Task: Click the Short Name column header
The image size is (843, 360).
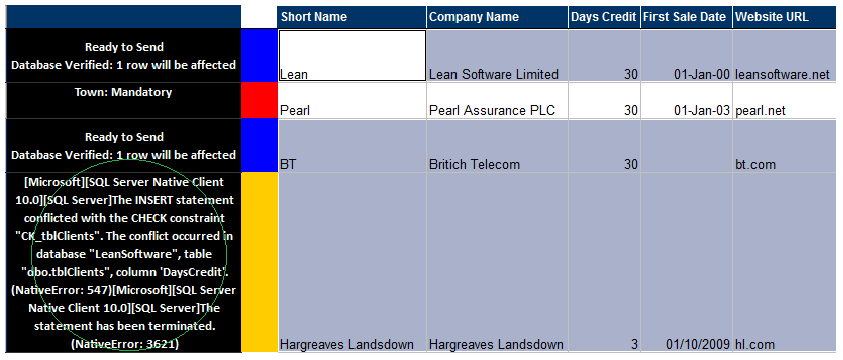Action: (352, 17)
